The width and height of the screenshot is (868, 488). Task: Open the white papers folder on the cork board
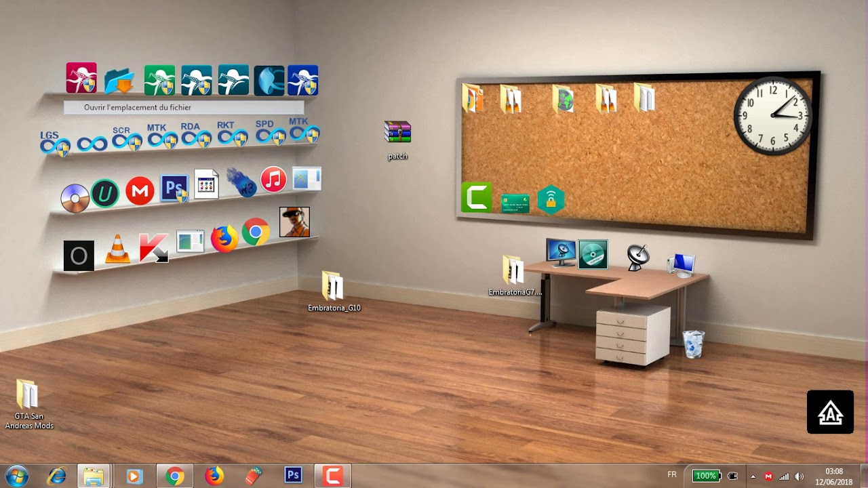click(x=645, y=97)
